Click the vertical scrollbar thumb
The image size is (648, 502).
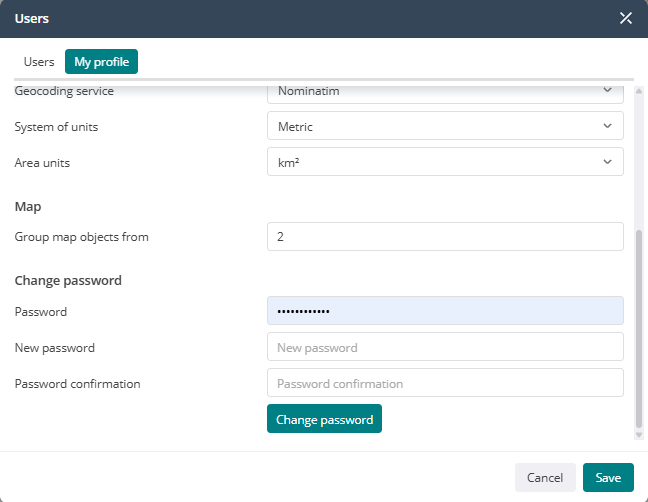pyautogui.click(x=639, y=329)
